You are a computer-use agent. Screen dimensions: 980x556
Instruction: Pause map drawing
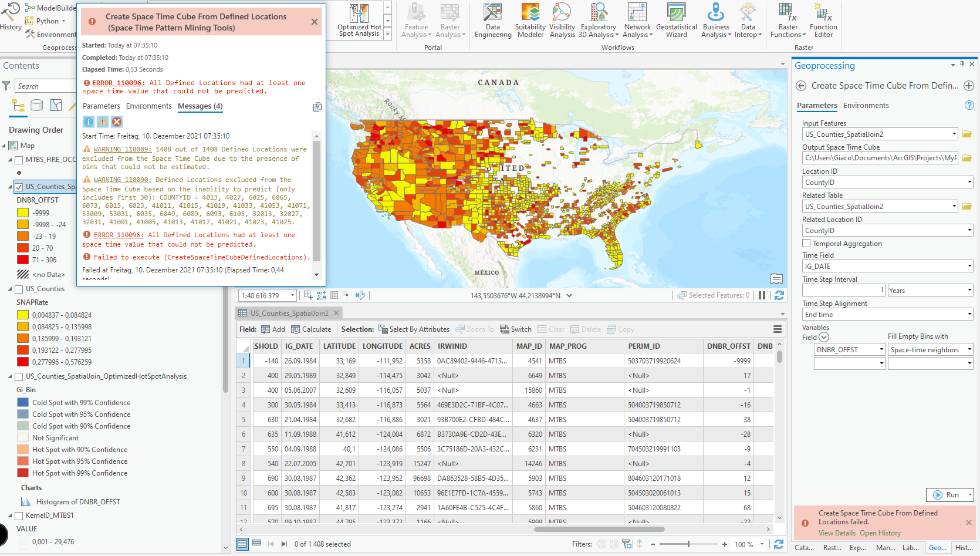point(762,295)
